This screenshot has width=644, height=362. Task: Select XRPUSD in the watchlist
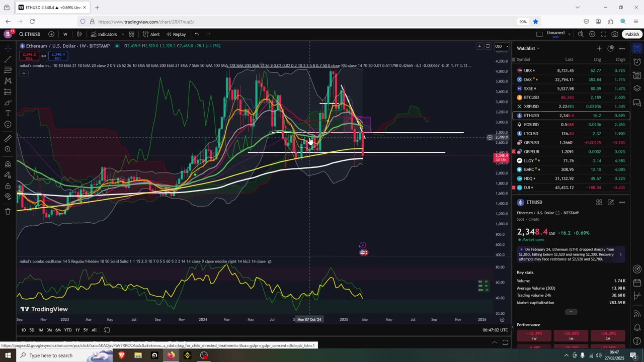click(x=571, y=107)
